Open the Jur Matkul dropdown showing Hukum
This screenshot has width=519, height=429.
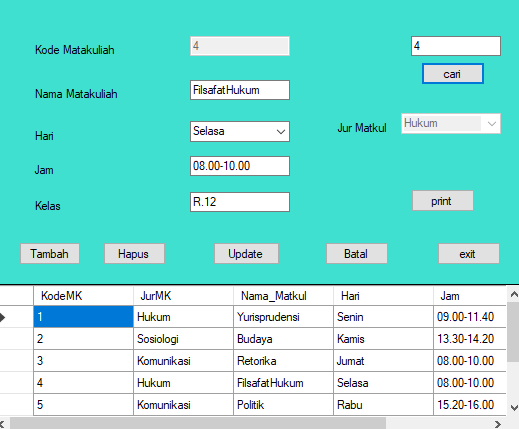click(451, 124)
